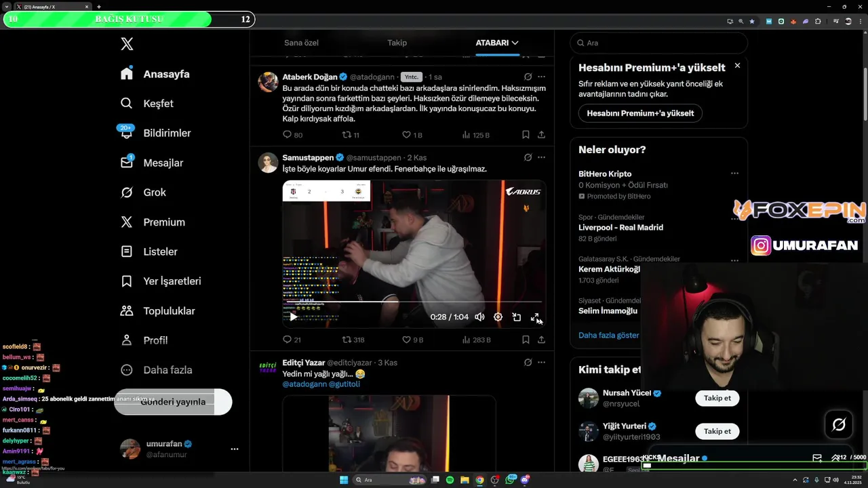The width and height of the screenshot is (868, 488).
Task: Open more options on Editçi Yazar's post
Action: (541, 363)
